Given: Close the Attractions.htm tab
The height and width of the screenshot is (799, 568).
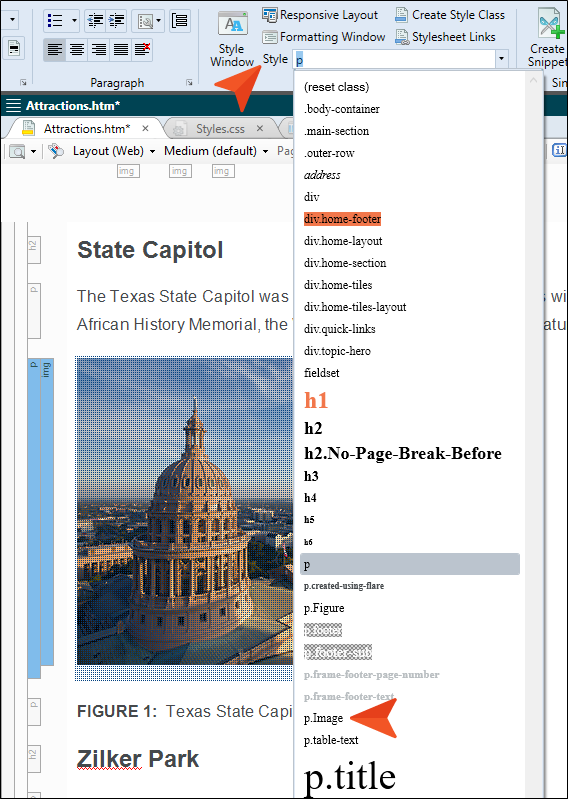Looking at the screenshot, I should click(x=146, y=128).
